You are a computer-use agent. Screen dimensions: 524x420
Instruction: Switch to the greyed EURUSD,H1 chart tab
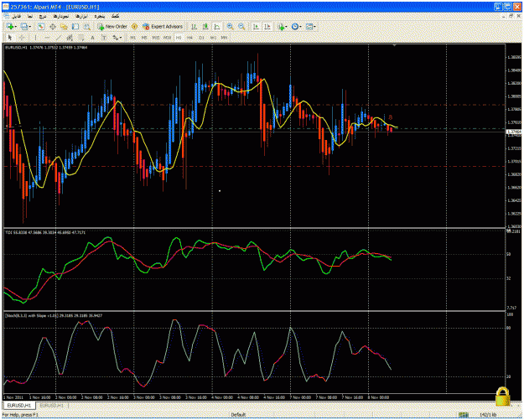point(52,405)
